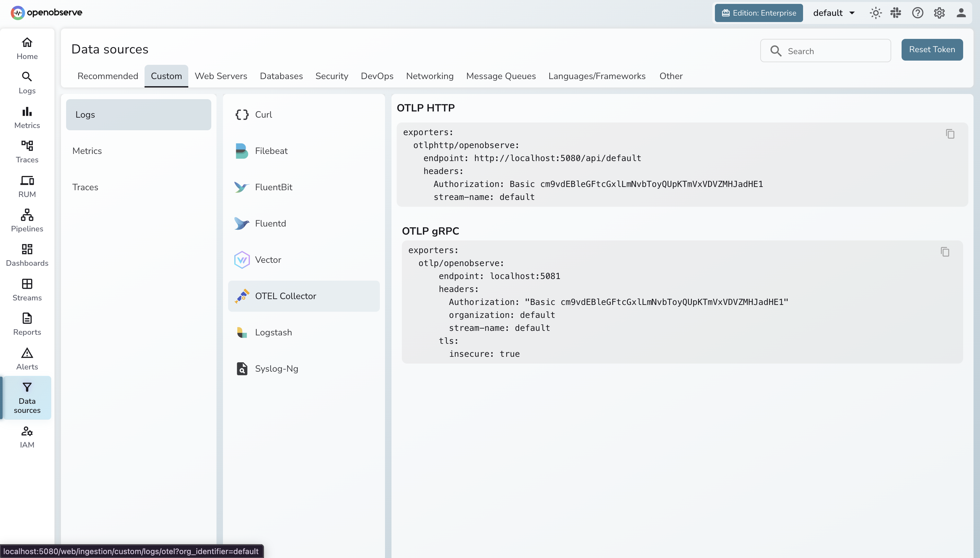Viewport: 980px width, 558px height.
Task: Toggle light/dark theme mode
Action: 875,13
